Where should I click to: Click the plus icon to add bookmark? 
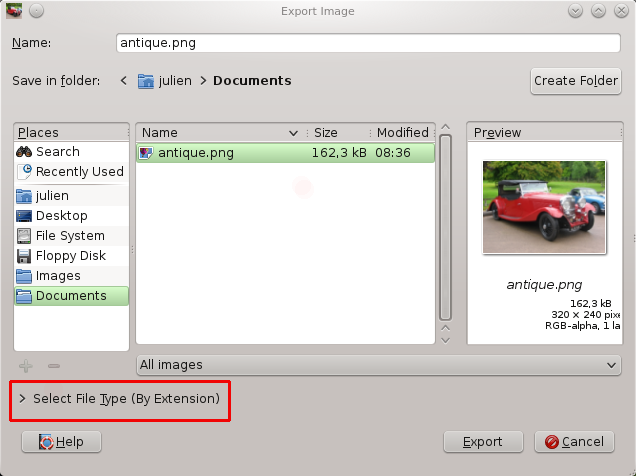(x=26, y=366)
